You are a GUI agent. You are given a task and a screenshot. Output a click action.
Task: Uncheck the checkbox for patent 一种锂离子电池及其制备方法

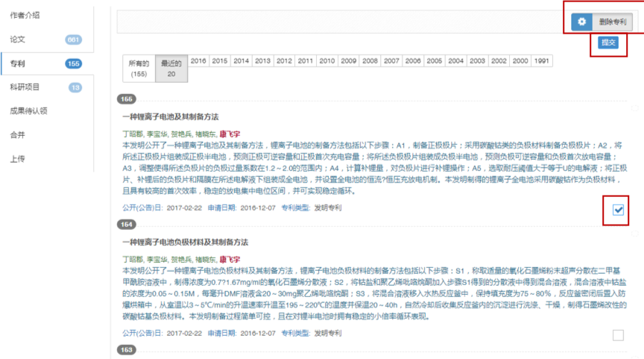coord(618,210)
